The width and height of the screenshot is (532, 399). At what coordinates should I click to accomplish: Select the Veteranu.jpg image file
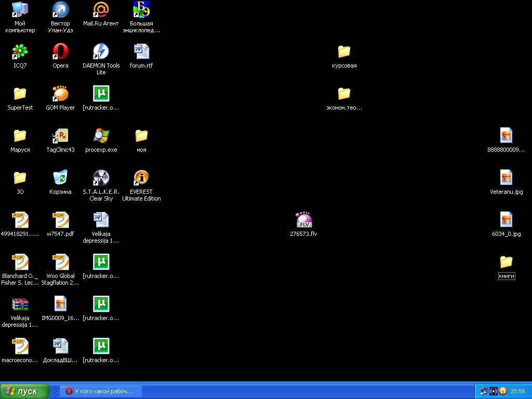[506, 178]
